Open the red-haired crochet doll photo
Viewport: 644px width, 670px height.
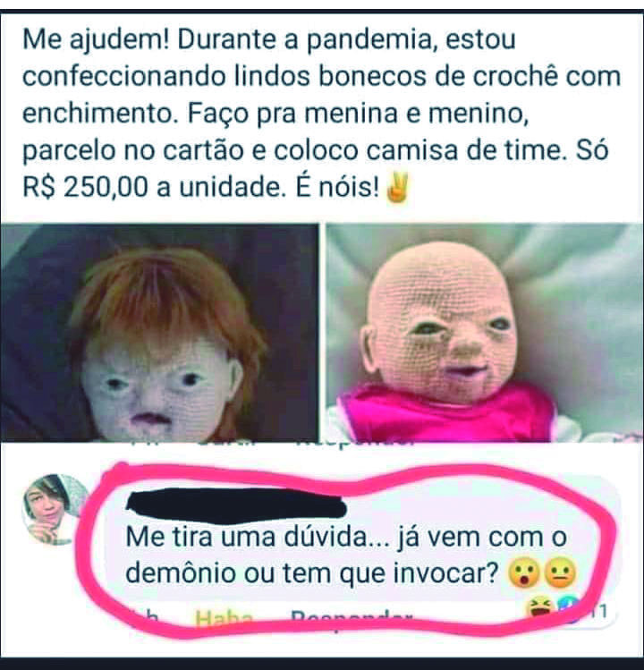point(159,333)
